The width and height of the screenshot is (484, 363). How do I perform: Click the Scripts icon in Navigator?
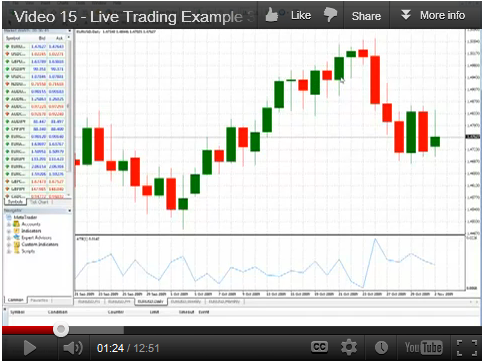coord(16,251)
